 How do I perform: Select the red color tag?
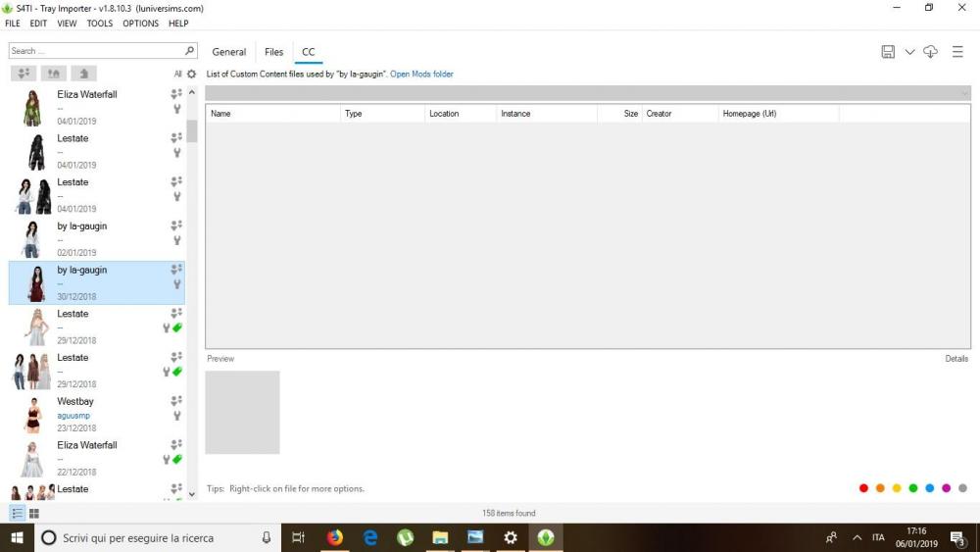tap(863, 488)
